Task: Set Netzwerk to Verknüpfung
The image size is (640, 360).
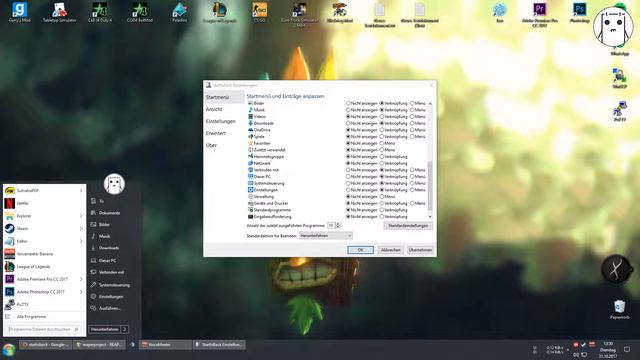Action: [382, 163]
